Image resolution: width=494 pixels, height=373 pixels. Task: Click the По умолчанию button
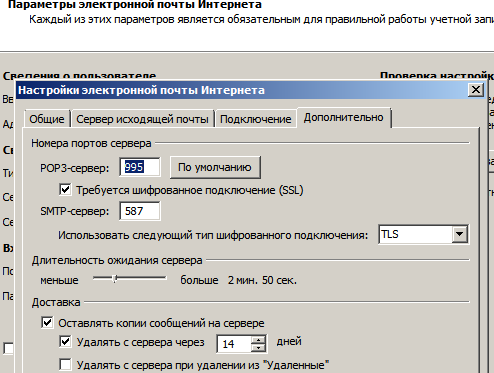[x=215, y=167]
